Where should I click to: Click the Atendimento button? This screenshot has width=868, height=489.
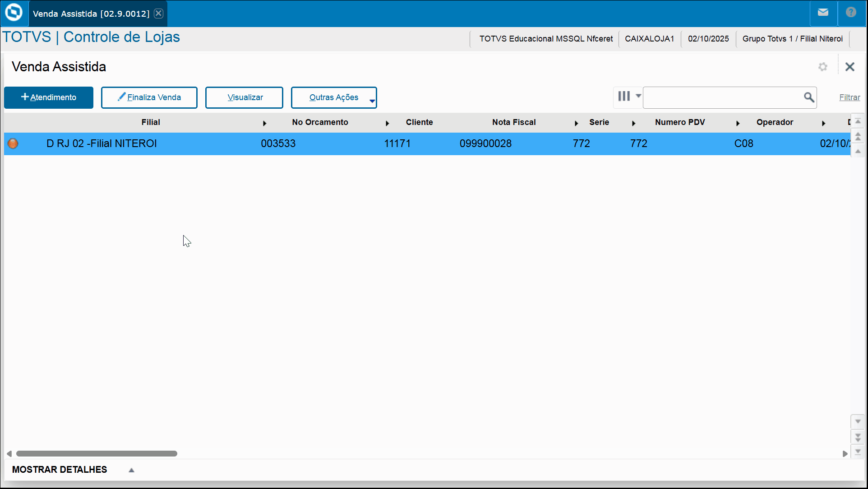tap(49, 97)
